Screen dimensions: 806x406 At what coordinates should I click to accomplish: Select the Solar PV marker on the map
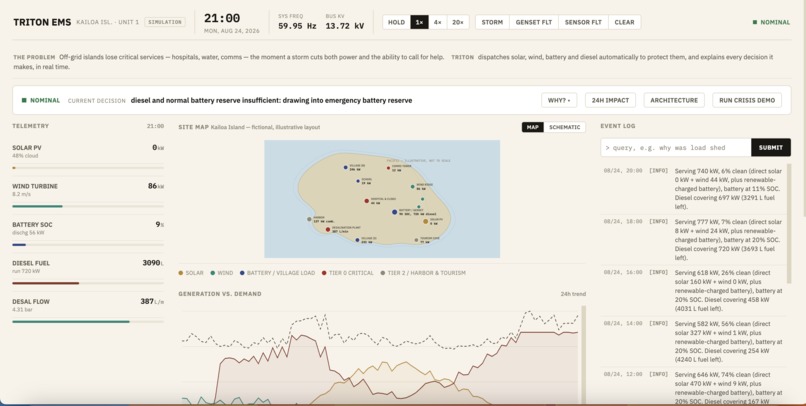[426, 222]
